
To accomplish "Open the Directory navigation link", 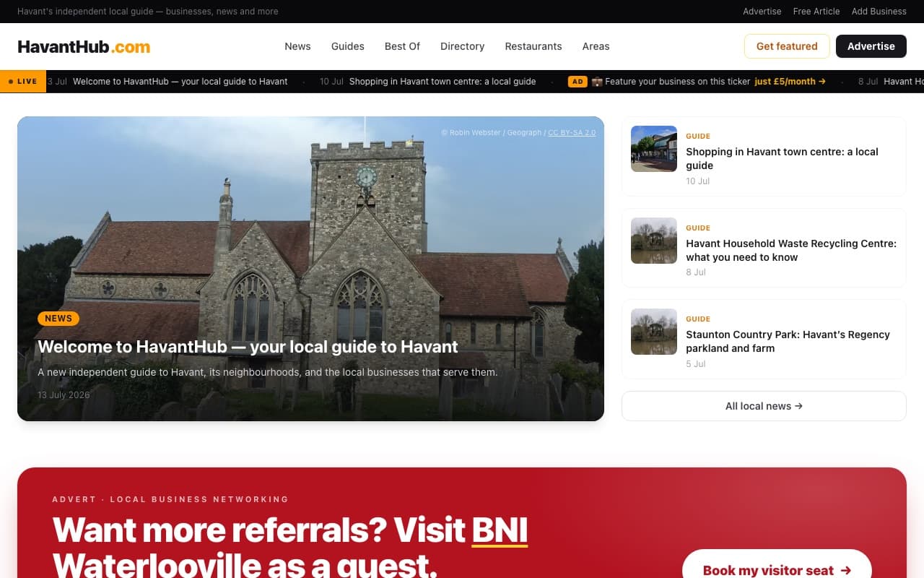I will click(x=463, y=46).
